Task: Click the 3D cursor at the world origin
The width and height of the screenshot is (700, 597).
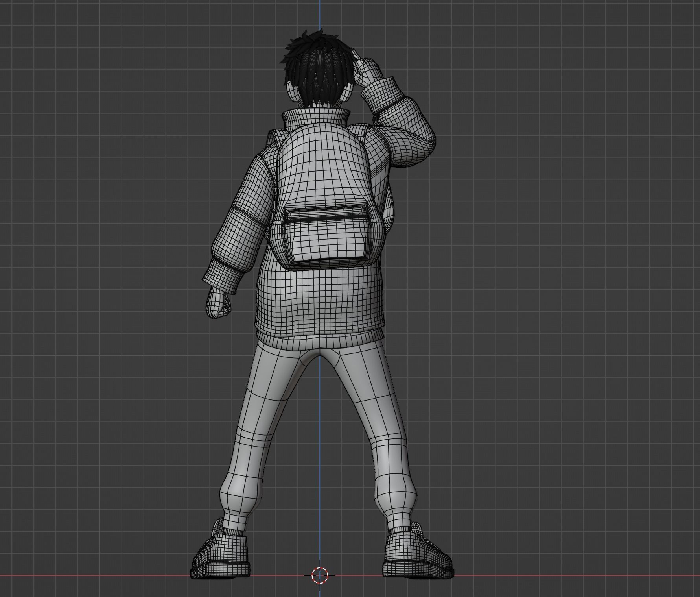Action: [x=319, y=575]
